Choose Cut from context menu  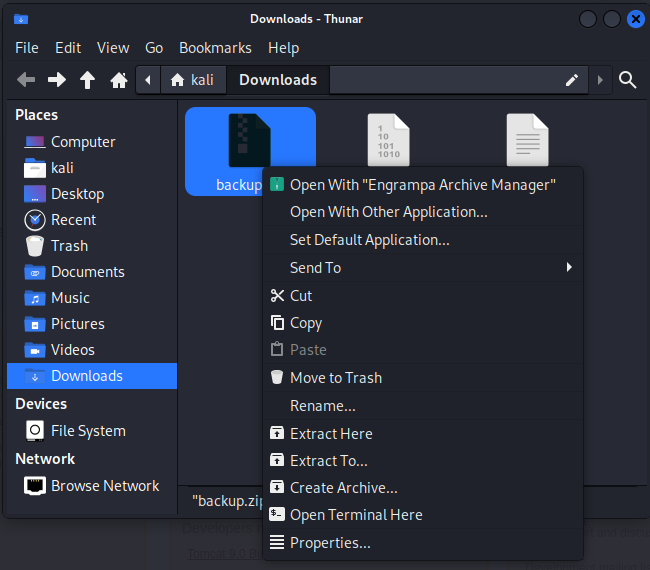pos(423,296)
